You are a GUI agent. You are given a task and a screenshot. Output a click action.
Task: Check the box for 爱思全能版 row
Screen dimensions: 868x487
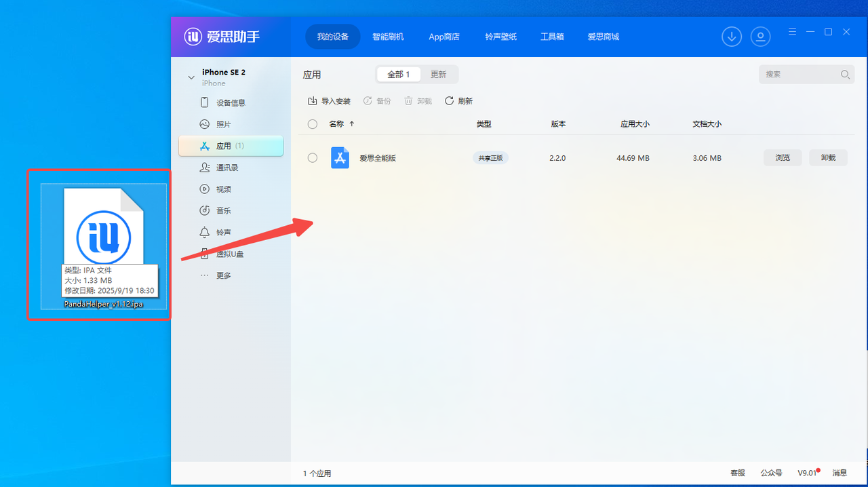(x=313, y=158)
